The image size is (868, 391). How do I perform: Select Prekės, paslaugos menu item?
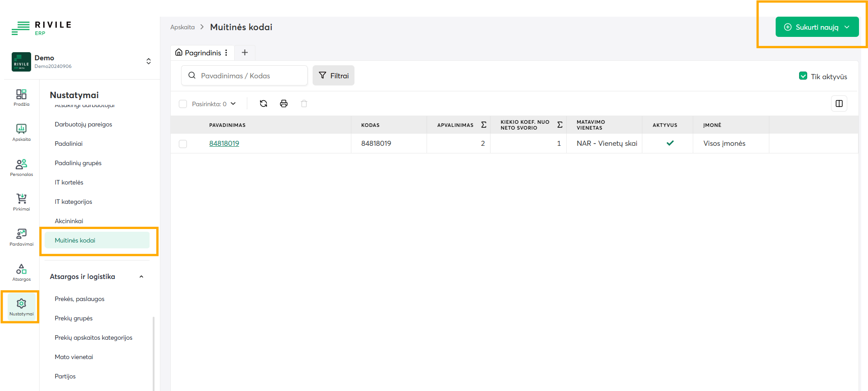coord(80,299)
